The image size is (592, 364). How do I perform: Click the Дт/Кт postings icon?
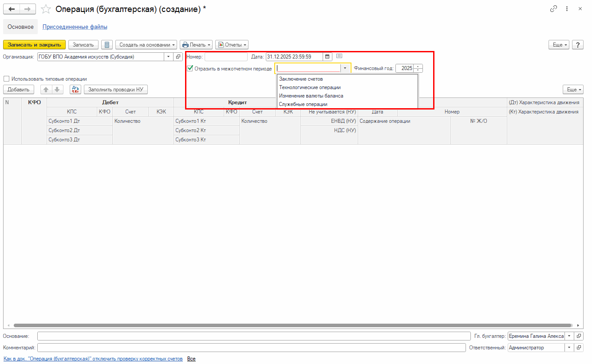pos(75,90)
